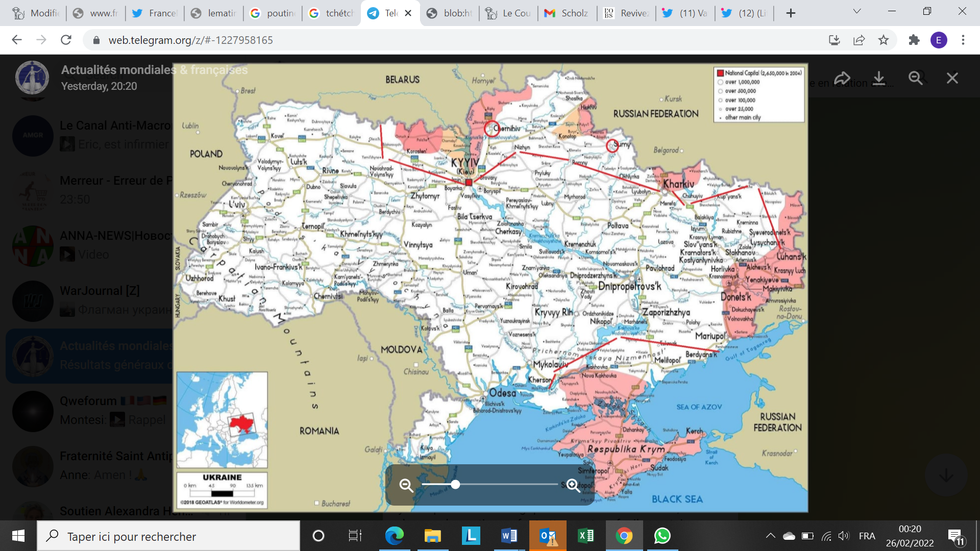The height and width of the screenshot is (551, 980).
Task: Click the zoom in magnifier icon
Action: click(x=573, y=485)
